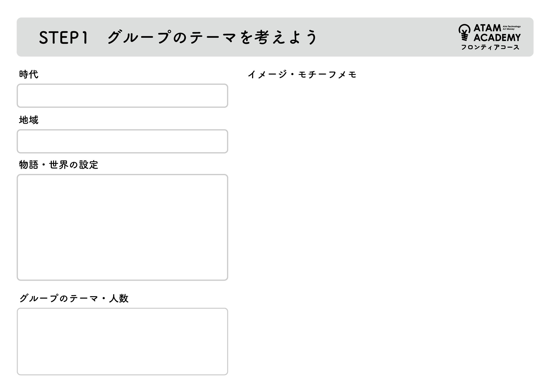
Task: Click the フロンティアコース course label
Action: tap(490, 47)
